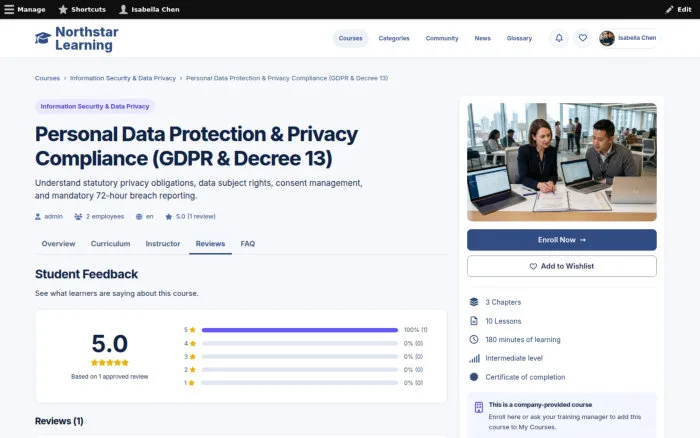Click the clock duration icon
This screenshot has width=700, height=438.
[x=474, y=339]
